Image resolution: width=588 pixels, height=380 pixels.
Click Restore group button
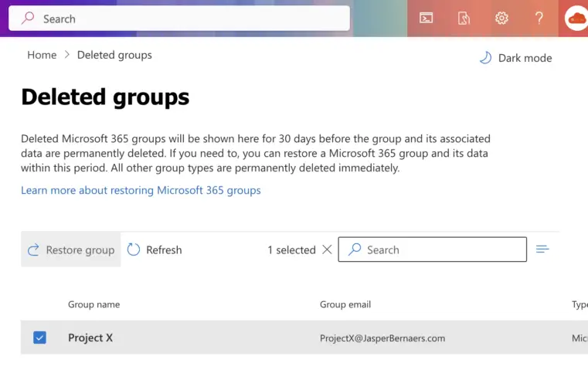(71, 249)
